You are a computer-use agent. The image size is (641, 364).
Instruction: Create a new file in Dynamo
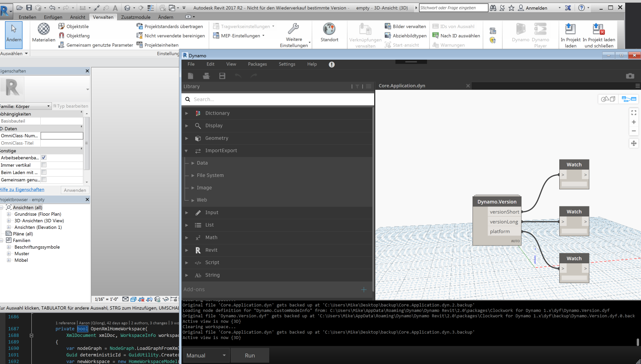(x=191, y=76)
